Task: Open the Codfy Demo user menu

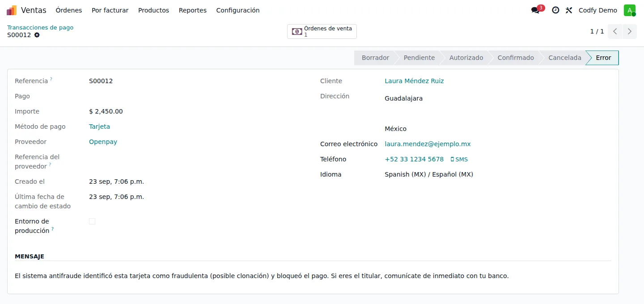Action: tap(598, 10)
